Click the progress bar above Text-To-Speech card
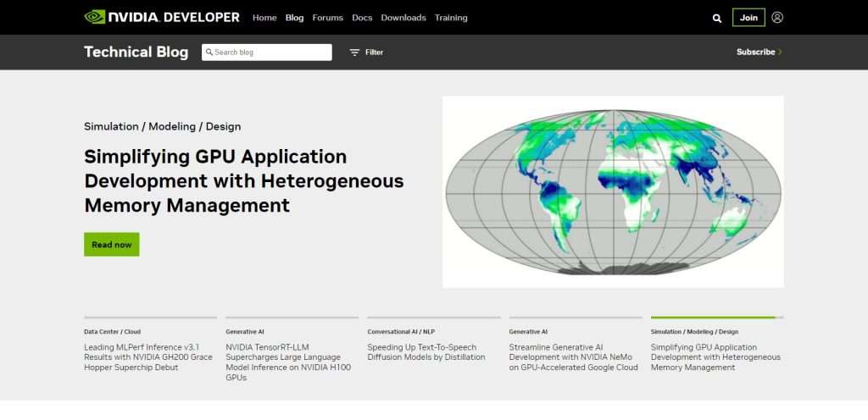This screenshot has width=868, height=420. click(434, 318)
